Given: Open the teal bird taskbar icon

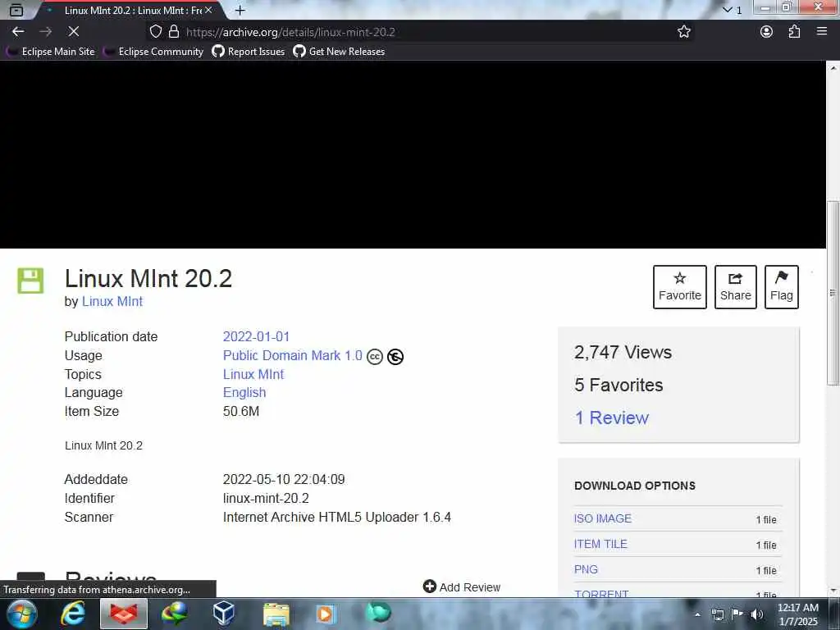Looking at the screenshot, I should 378,613.
